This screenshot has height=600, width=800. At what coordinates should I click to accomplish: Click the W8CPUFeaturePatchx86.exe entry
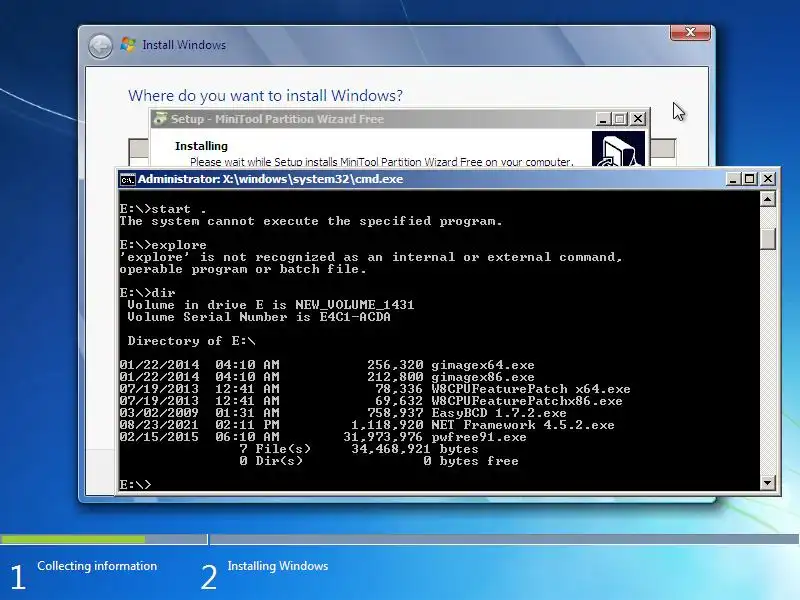[x=527, y=401]
